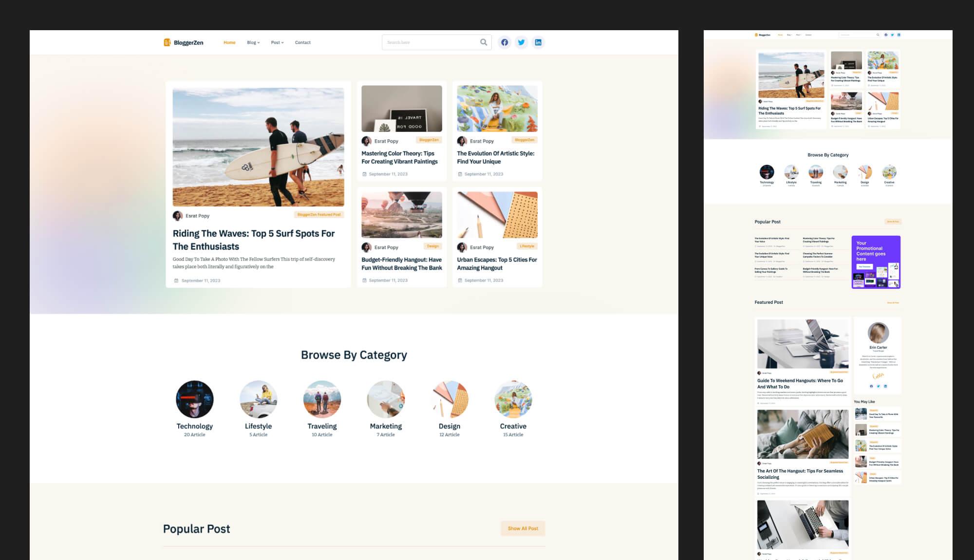Screen dimensions: 974x560
Task: Click the Twitter social media icon
Action: [521, 42]
